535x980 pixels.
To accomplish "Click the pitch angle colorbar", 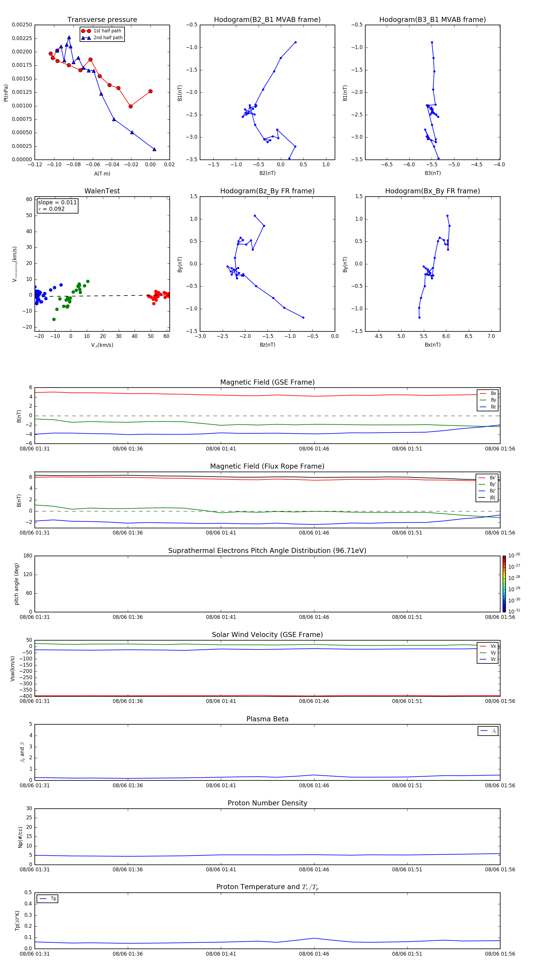I will (504, 584).
